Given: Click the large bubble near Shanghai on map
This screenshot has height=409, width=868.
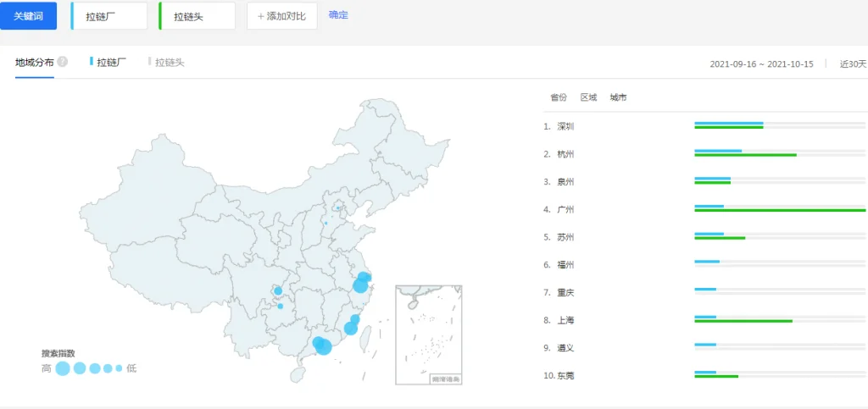Looking at the screenshot, I should 361,285.
